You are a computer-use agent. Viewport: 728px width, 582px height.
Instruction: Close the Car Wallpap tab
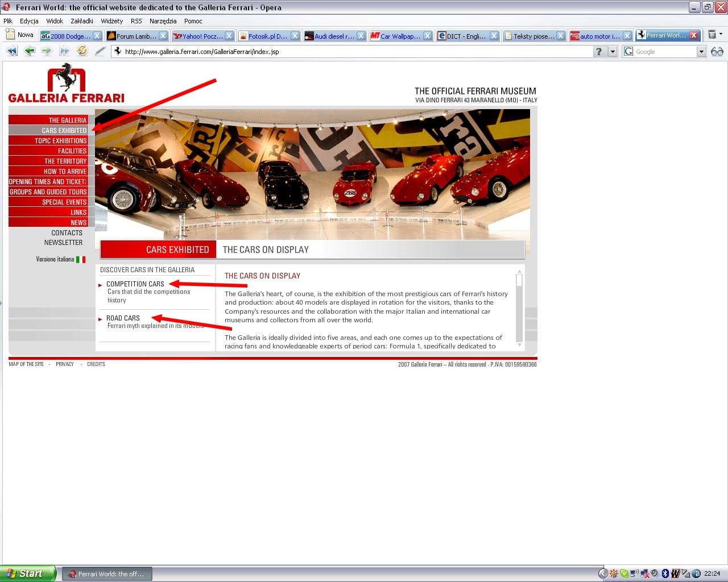pyautogui.click(x=428, y=36)
